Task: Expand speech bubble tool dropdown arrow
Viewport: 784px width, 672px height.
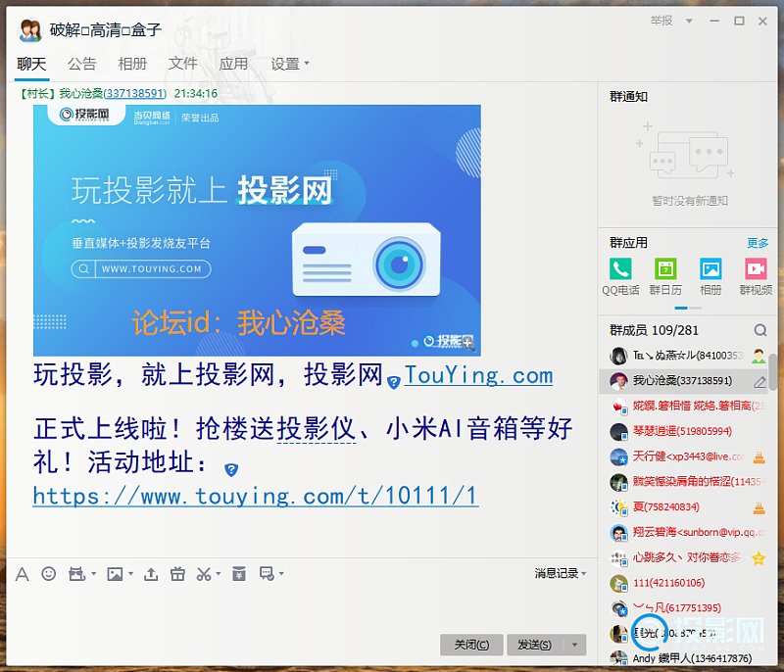Action: pyautogui.click(x=281, y=574)
